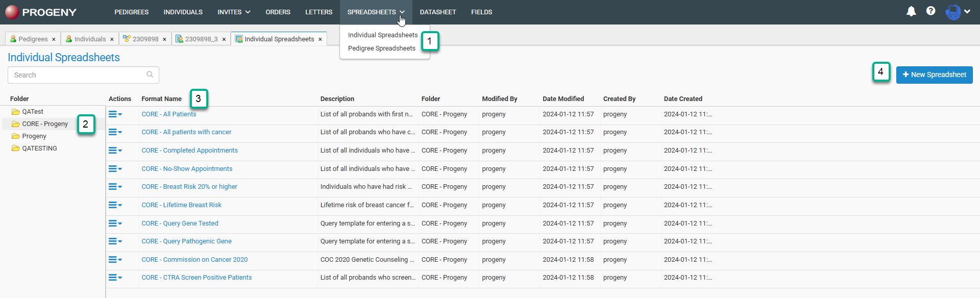
Task: Open CORE - All patients with cancer link
Action: pos(186,132)
